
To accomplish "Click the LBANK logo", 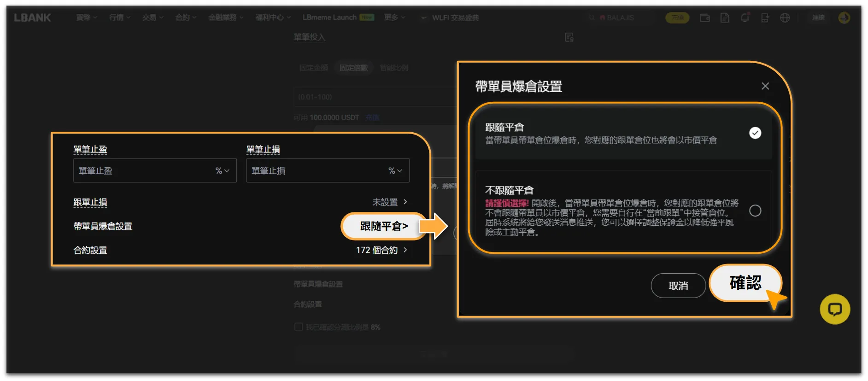I will point(32,18).
